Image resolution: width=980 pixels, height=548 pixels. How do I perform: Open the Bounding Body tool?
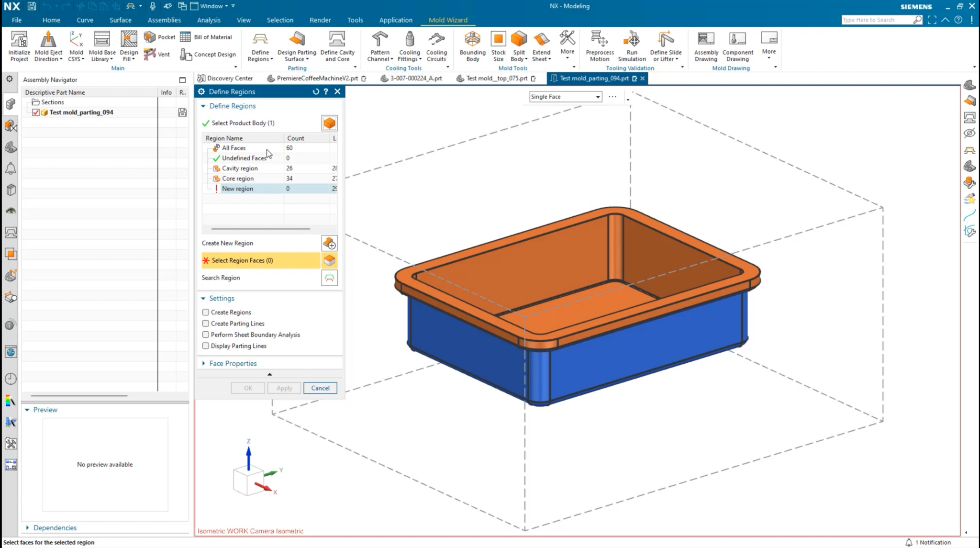pyautogui.click(x=472, y=45)
